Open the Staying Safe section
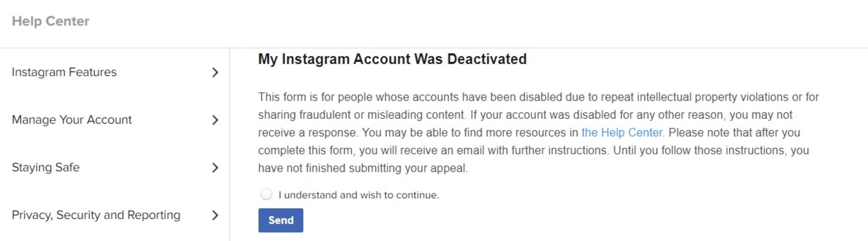The width and height of the screenshot is (868, 241). pyautogui.click(x=115, y=167)
